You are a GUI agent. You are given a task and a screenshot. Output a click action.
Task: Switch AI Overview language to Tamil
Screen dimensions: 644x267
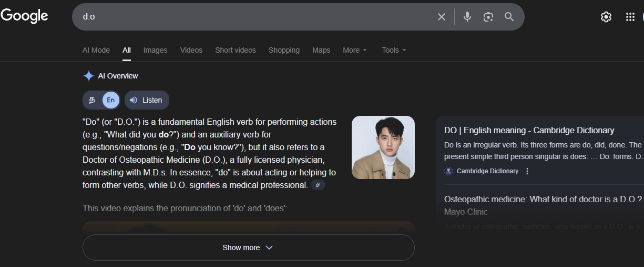(x=92, y=100)
